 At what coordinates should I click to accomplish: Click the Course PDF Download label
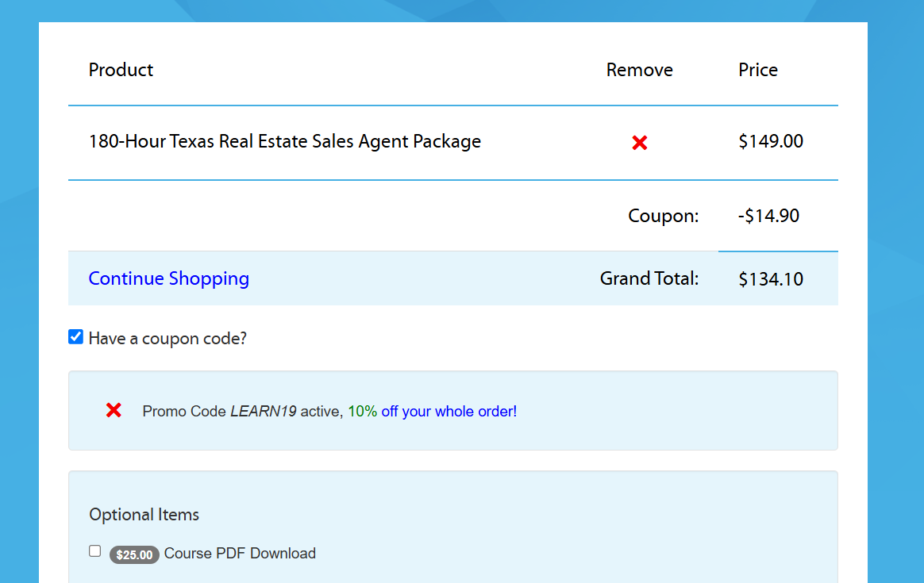tap(240, 554)
